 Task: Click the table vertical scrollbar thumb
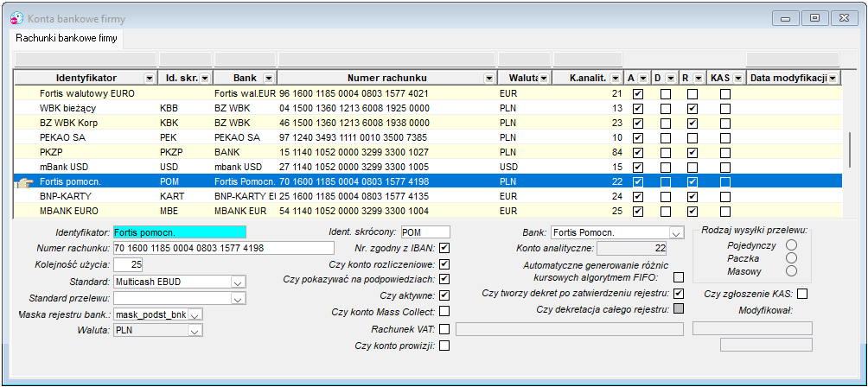pyautogui.click(x=852, y=149)
